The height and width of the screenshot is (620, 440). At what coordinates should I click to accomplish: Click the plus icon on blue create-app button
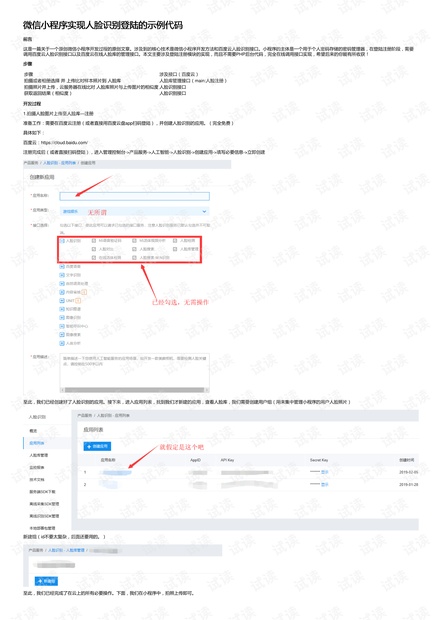coord(89,446)
